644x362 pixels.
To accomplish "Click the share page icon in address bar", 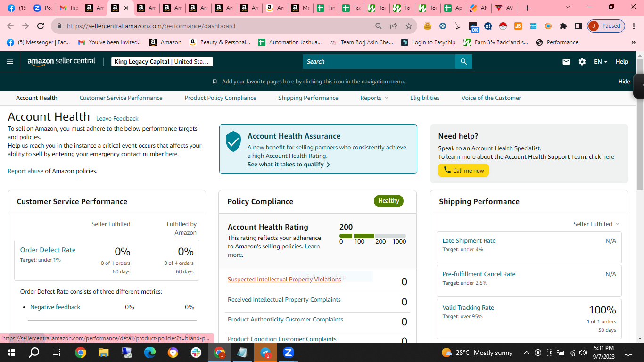I will point(394,26).
